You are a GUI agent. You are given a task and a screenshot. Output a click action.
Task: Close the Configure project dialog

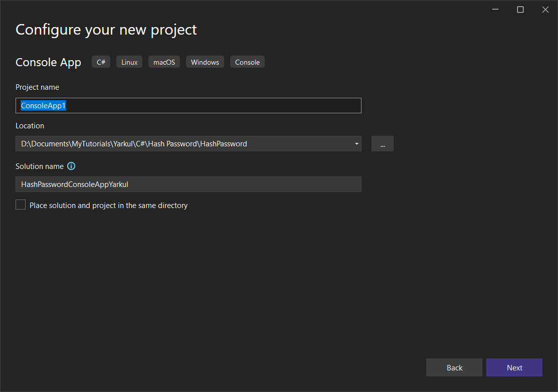545,10
